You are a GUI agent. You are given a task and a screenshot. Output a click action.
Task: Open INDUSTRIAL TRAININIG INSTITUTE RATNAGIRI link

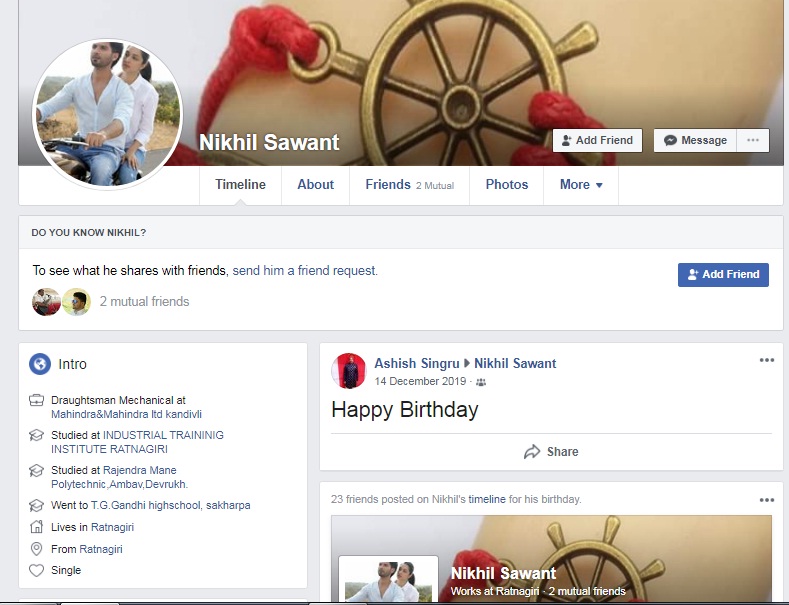137,442
